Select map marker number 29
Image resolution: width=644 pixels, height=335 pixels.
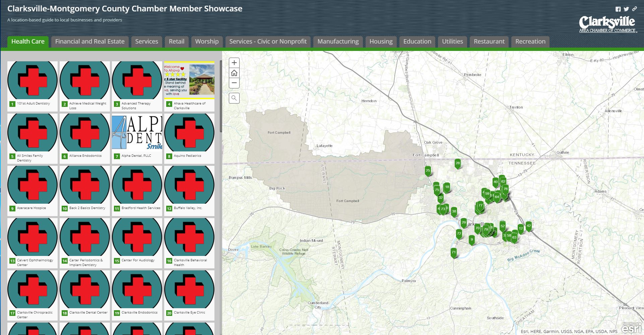pos(464,223)
